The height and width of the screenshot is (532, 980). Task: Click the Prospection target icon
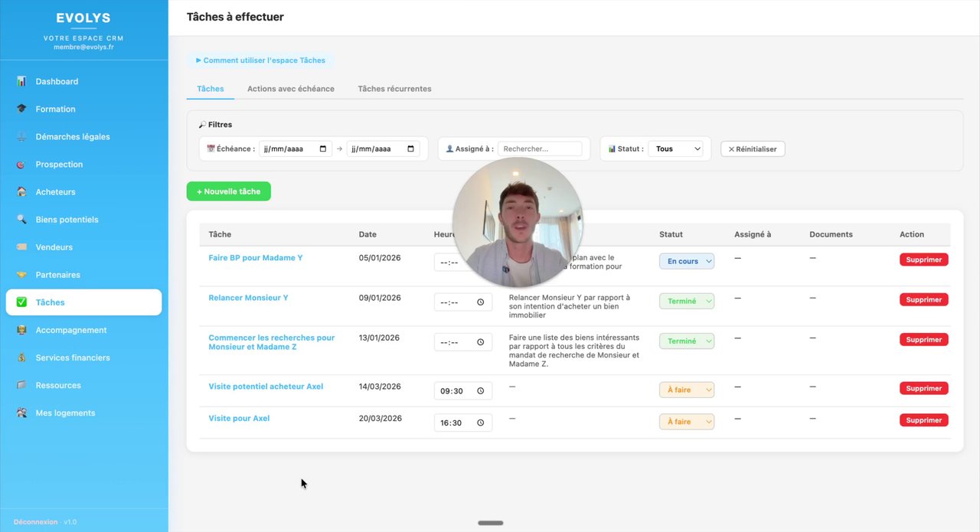click(21, 164)
